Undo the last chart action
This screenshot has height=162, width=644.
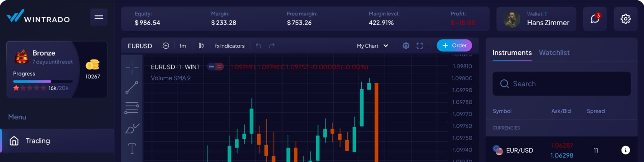click(x=259, y=46)
